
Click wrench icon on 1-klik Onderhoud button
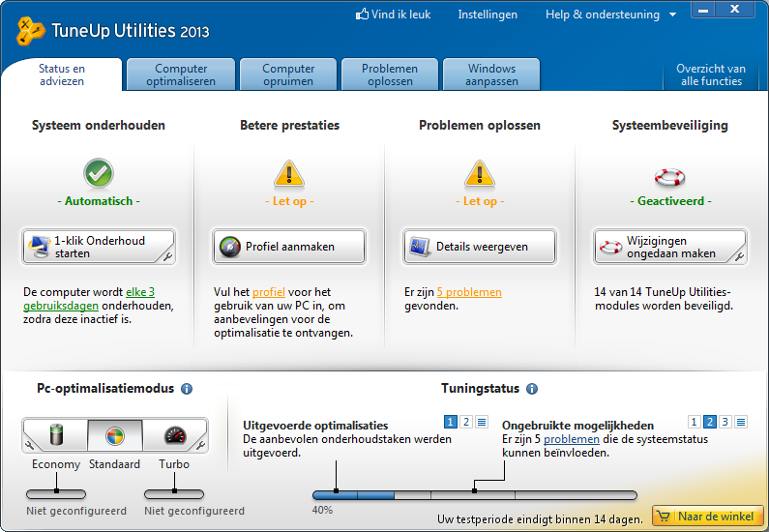[167, 256]
